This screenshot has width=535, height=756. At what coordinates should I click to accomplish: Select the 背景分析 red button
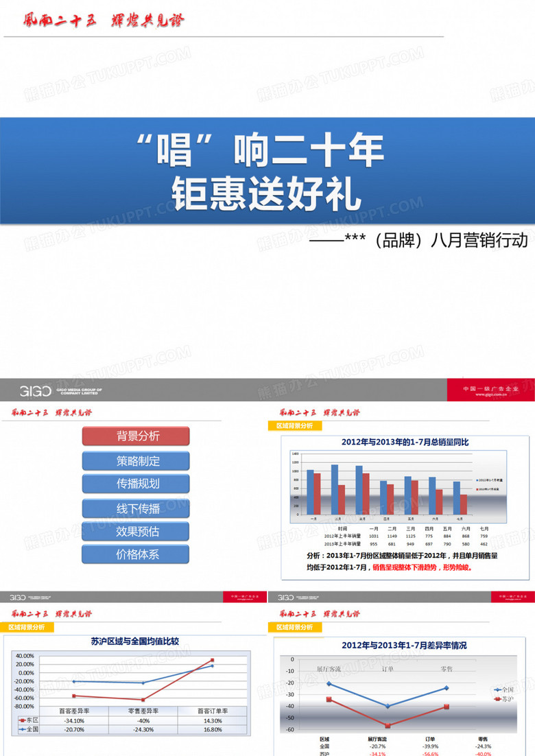(136, 436)
